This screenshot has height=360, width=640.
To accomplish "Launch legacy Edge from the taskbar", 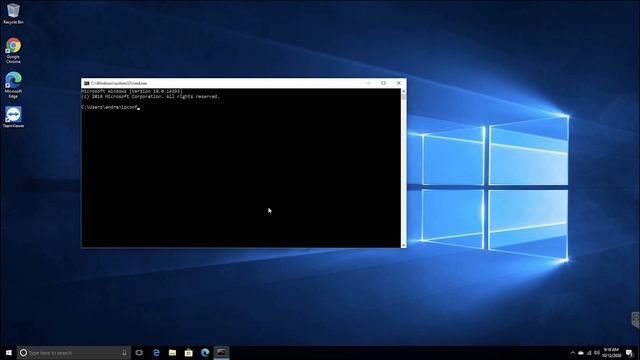I will 156,353.
